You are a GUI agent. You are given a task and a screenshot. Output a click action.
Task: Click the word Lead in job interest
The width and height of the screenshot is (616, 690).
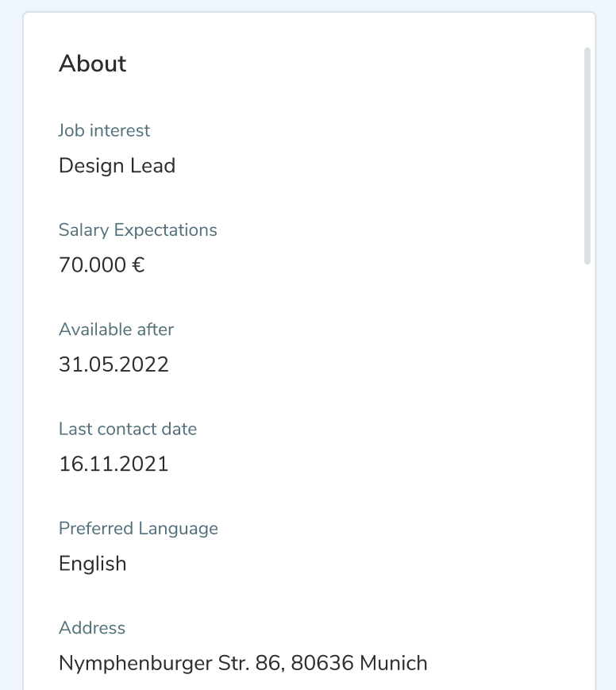[x=153, y=166]
